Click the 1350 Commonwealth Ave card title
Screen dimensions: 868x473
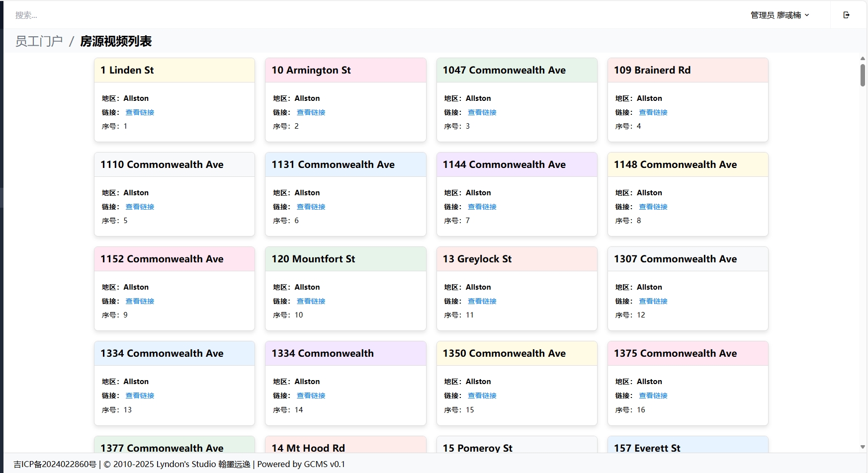pos(504,353)
